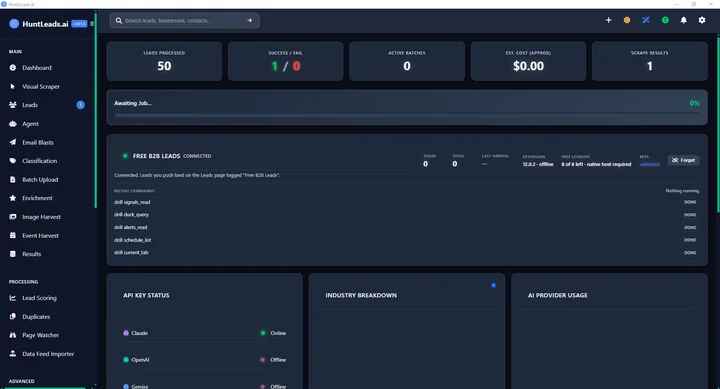Click the API Key Status panel heading
Image resolution: width=720 pixels, height=389 pixels.
(146, 295)
